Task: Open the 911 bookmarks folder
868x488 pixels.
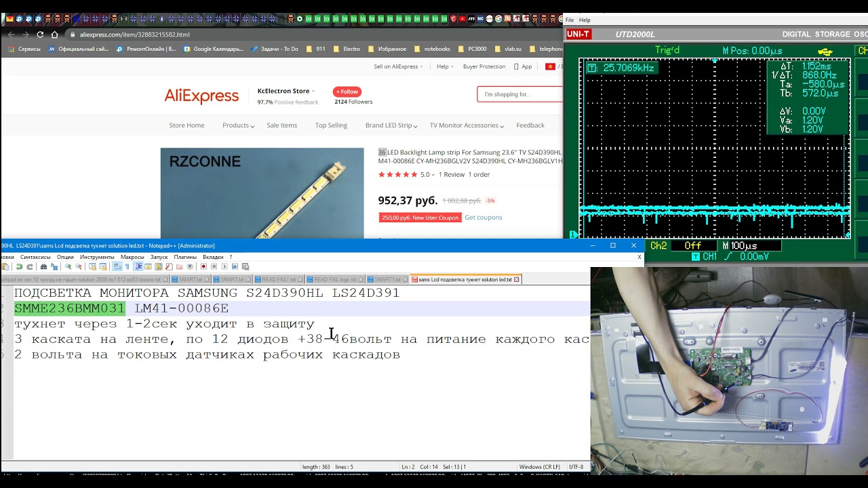Action: coord(316,49)
